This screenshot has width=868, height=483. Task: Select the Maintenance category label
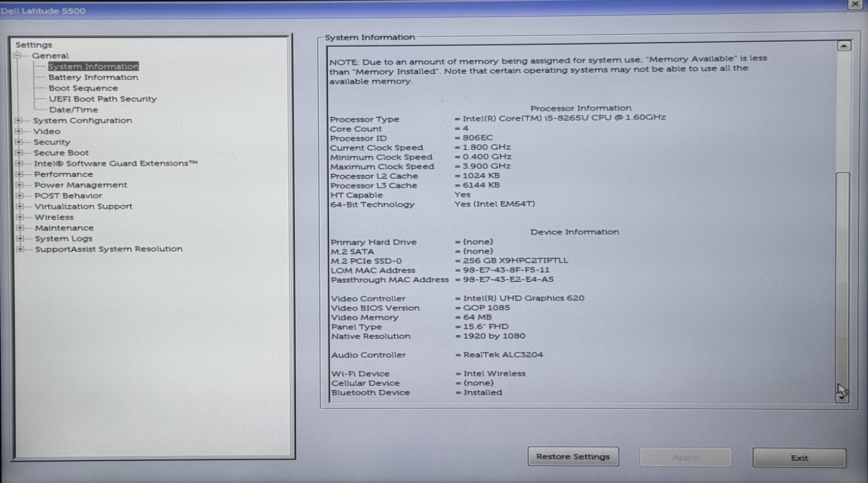tap(64, 228)
